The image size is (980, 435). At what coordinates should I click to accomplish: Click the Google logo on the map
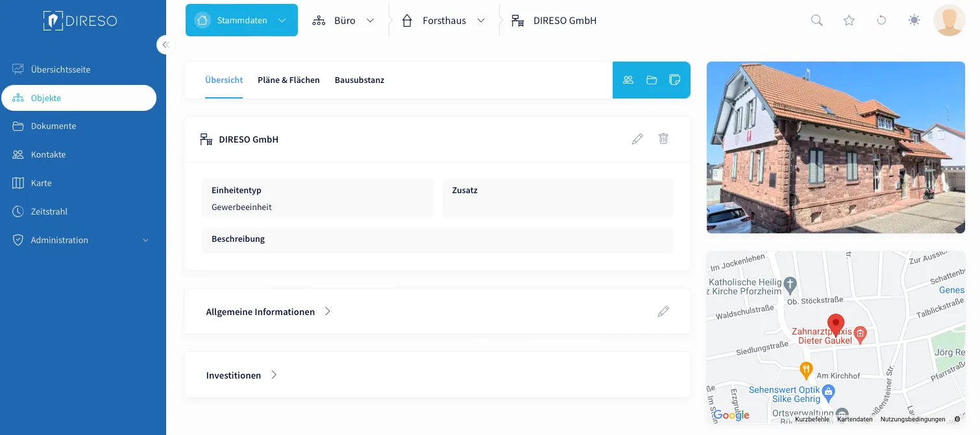(x=731, y=415)
